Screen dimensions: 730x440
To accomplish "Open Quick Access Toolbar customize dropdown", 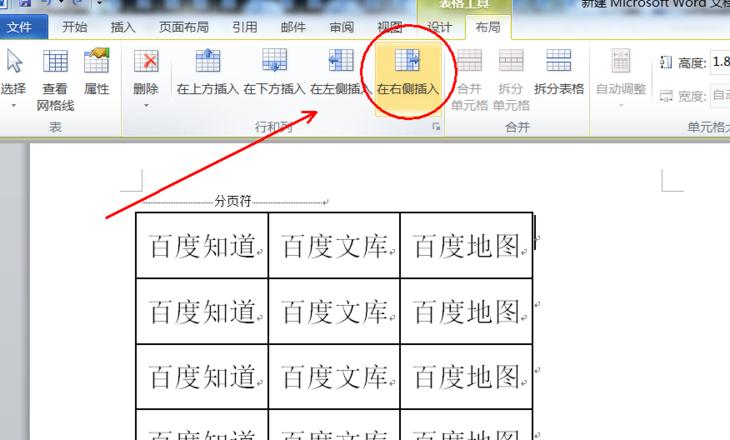I will coord(99,3).
